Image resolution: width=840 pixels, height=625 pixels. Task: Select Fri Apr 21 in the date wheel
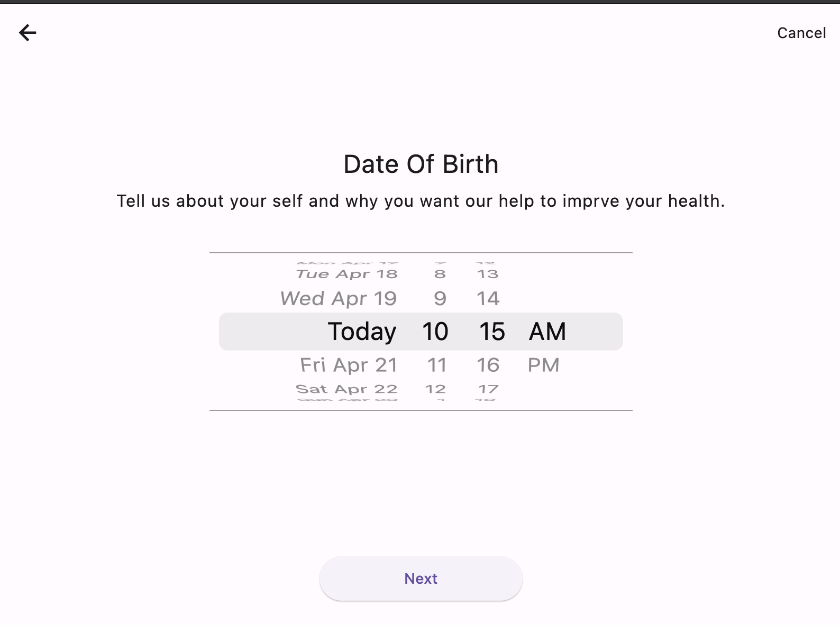click(349, 365)
